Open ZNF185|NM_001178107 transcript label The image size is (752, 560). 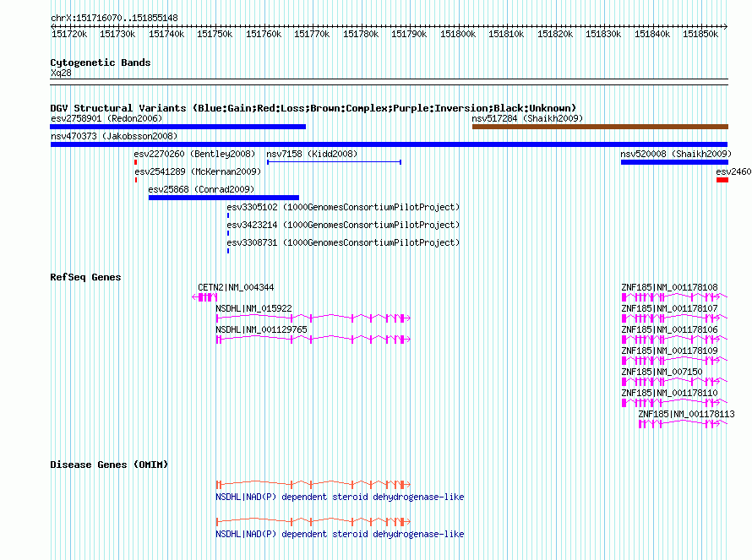pyautogui.click(x=669, y=308)
